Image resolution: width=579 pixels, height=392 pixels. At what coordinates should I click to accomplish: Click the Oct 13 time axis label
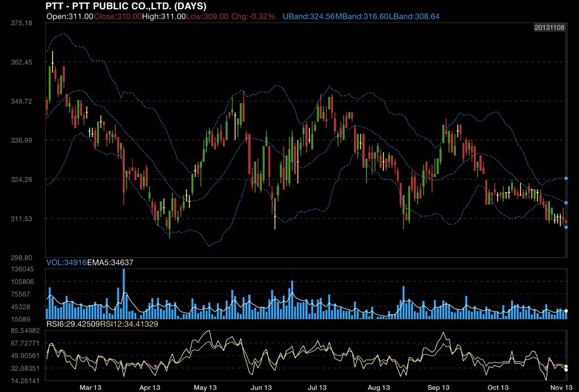pyautogui.click(x=498, y=387)
